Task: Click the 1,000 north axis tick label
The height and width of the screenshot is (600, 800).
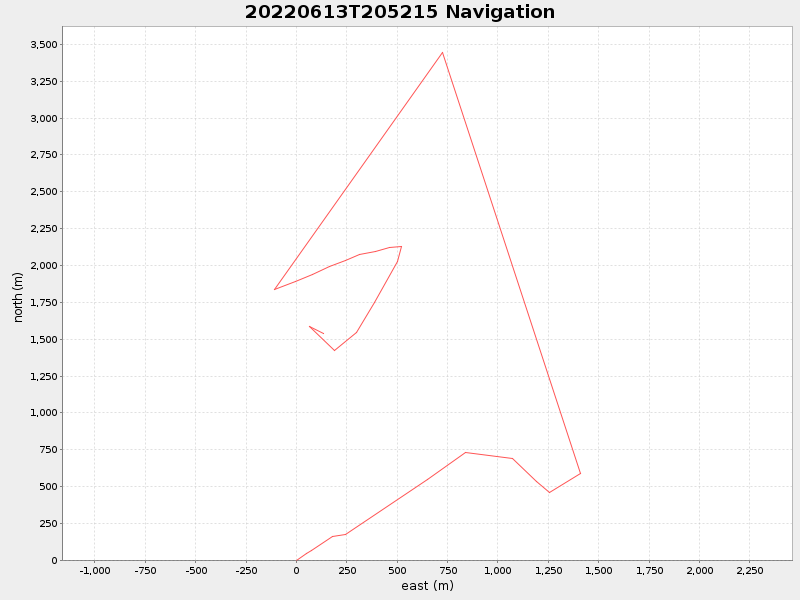Action: click(44, 413)
